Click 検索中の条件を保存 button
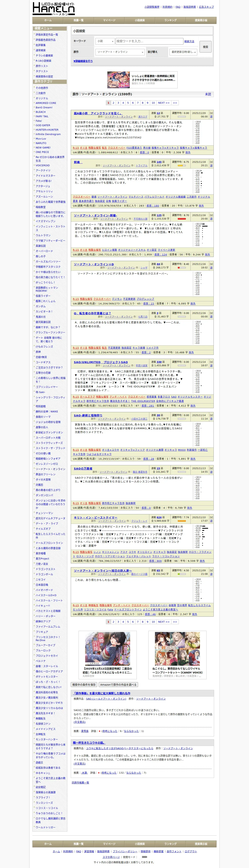Screen dimensions: 249x868 click(x=84, y=684)
